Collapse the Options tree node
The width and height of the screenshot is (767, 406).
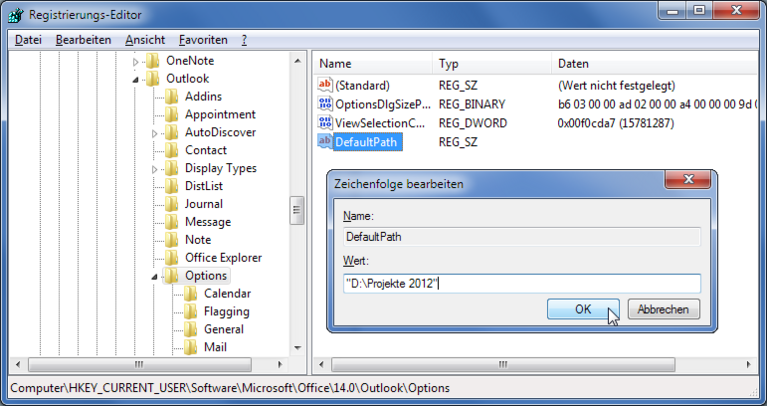[154, 277]
